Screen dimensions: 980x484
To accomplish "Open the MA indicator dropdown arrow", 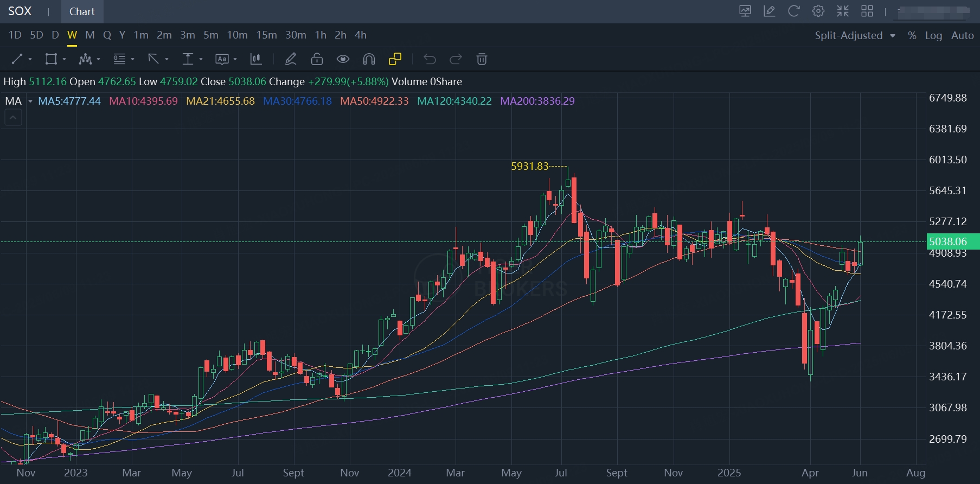I will pyautogui.click(x=30, y=101).
